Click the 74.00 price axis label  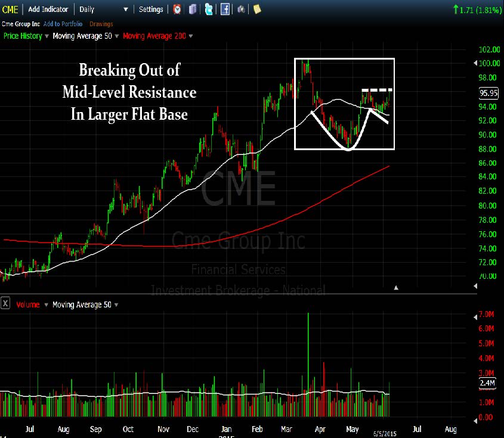point(487,248)
